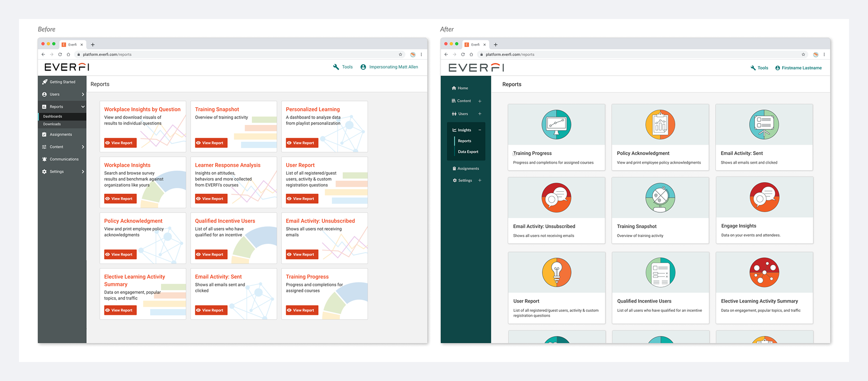The width and height of the screenshot is (868, 381).
Task: Click address bar in After browser
Action: tap(638, 54)
